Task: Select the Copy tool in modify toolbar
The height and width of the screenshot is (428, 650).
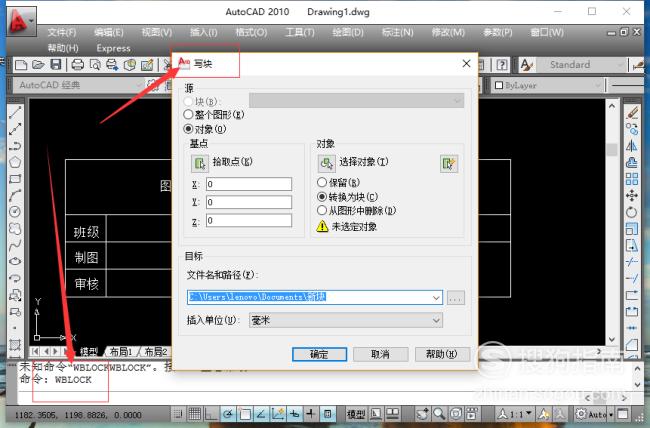Action: coord(632,129)
